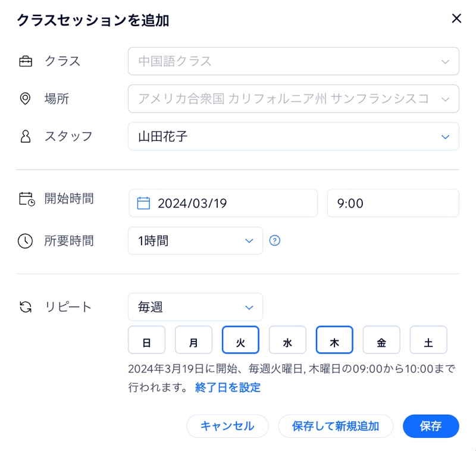Deselect Tuesday 火 day button
Viewport: 476px width, 451px height.
[240, 340]
